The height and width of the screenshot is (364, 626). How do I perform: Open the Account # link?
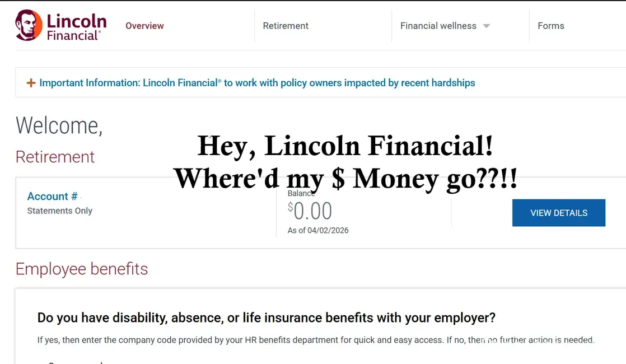(x=52, y=197)
